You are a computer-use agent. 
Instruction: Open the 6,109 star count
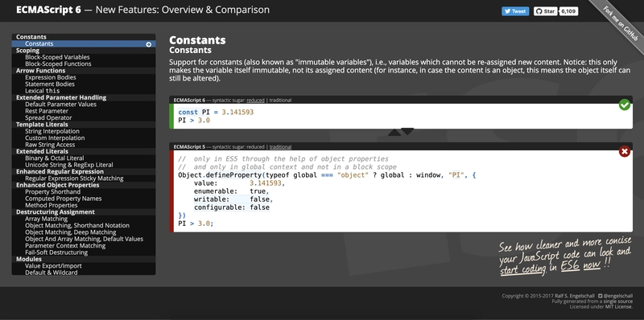point(568,11)
